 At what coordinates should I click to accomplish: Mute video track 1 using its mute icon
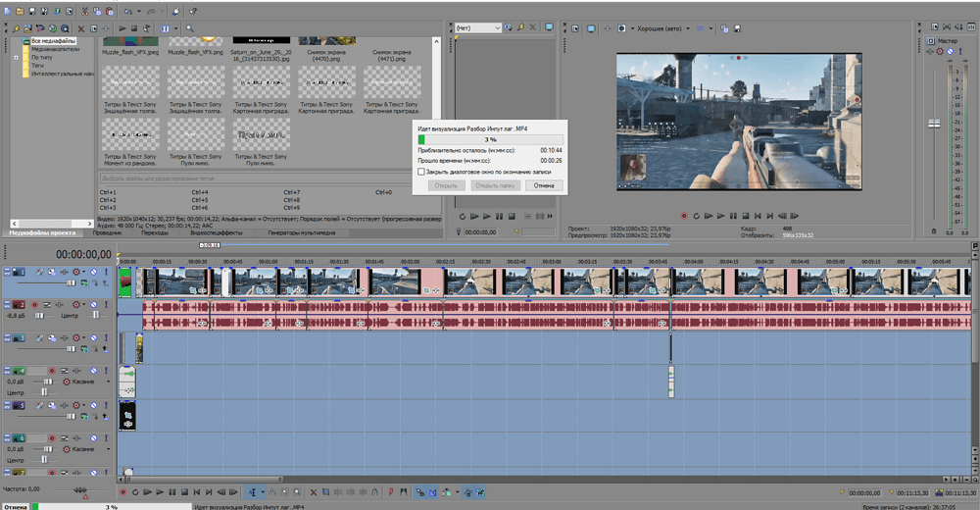[x=93, y=273]
